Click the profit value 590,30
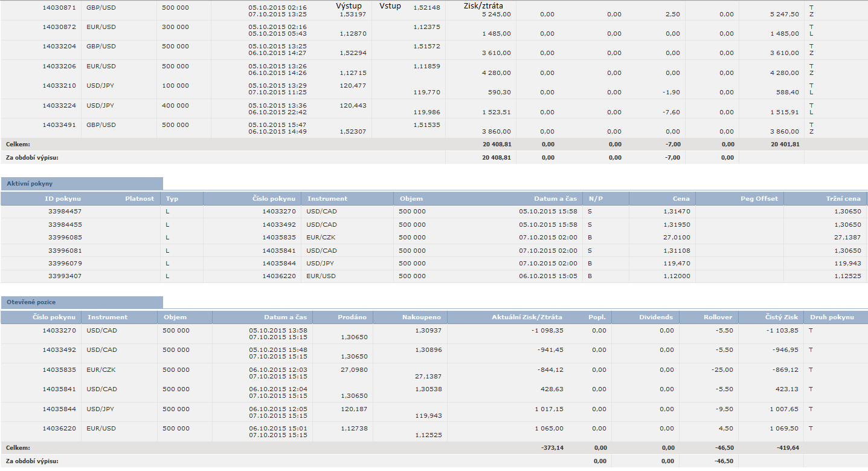Screen dimensions: 868x471 click(500, 92)
